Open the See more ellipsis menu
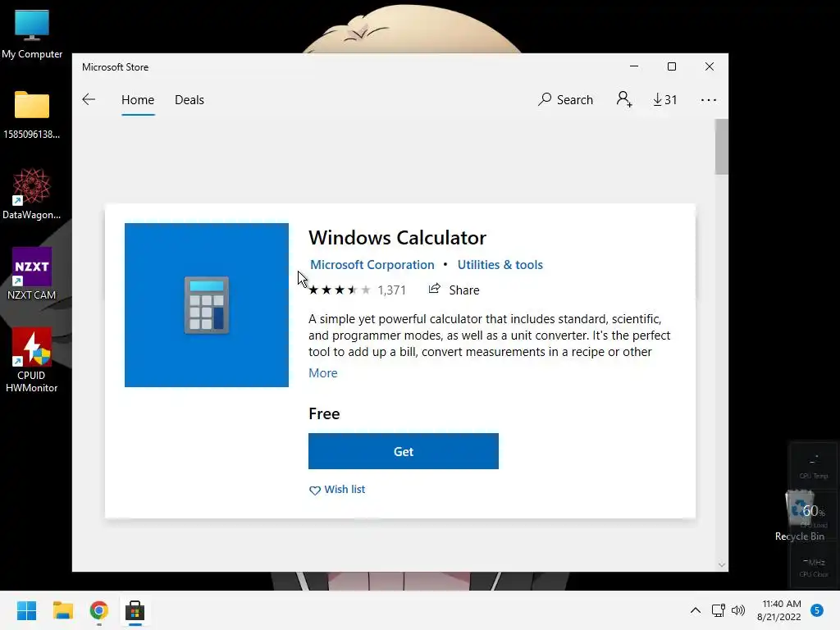Viewport: 840px width, 630px height. [708, 100]
